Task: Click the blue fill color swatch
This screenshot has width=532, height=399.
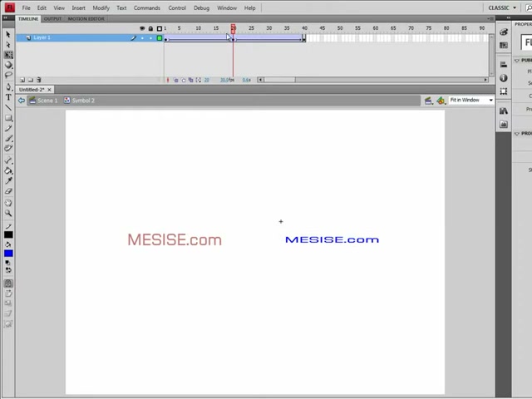Action: (8, 254)
